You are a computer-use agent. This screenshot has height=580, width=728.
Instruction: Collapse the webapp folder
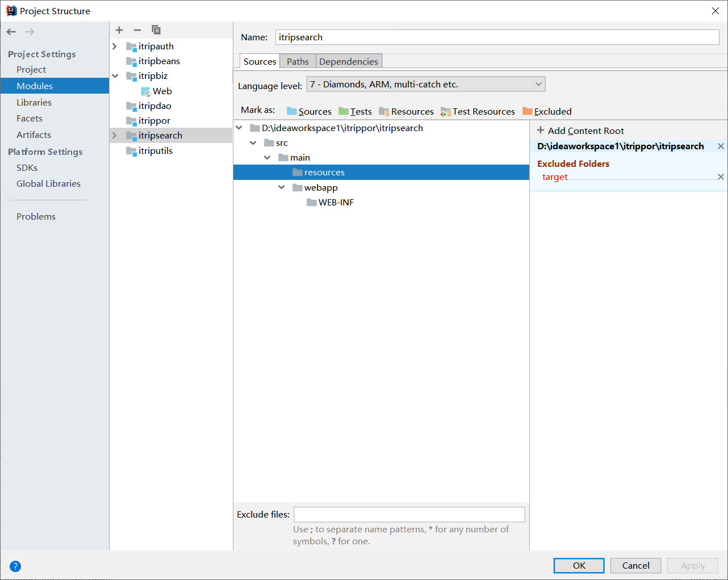[x=282, y=187]
